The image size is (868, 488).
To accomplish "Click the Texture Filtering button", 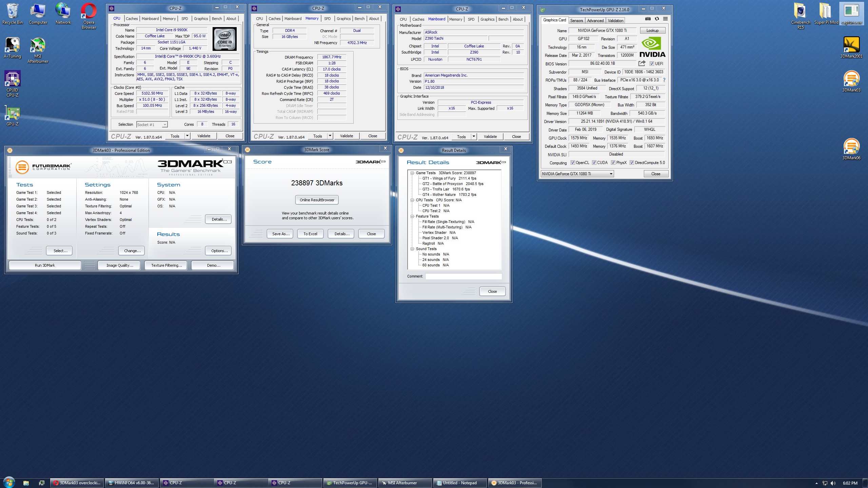I will click(x=166, y=265).
